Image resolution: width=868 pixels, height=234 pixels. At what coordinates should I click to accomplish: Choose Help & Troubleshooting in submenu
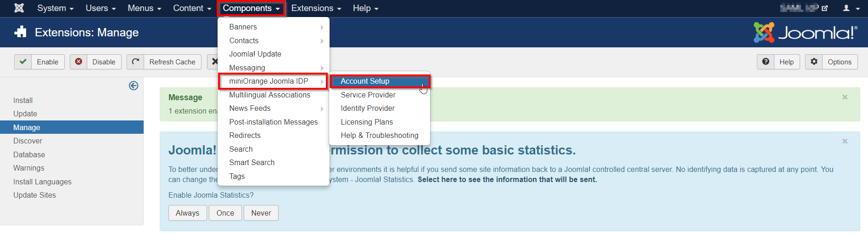(380, 135)
